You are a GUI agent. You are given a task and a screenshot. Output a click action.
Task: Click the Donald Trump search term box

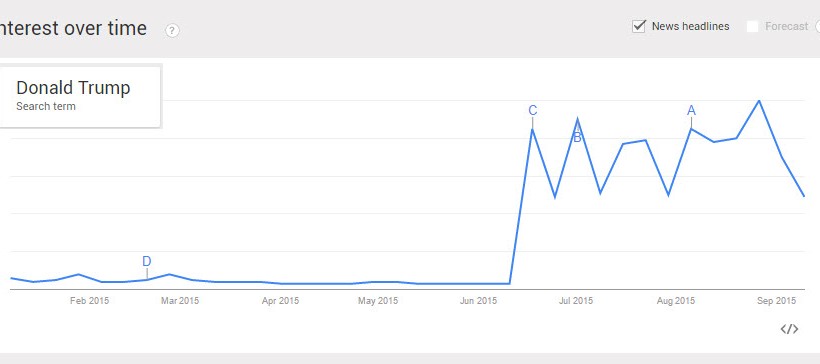79,96
